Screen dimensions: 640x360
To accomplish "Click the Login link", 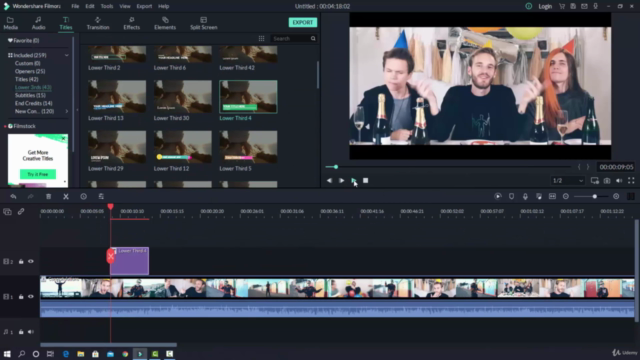I will coord(545,6).
